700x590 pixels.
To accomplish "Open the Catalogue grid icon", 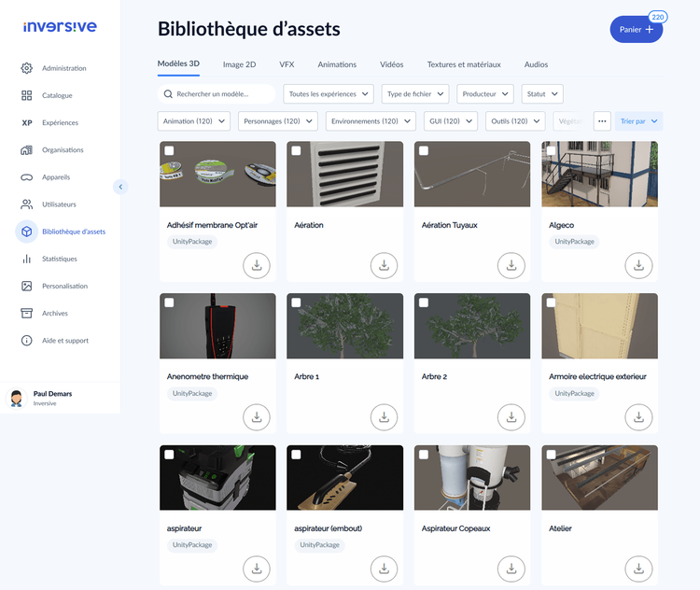I will pos(27,95).
